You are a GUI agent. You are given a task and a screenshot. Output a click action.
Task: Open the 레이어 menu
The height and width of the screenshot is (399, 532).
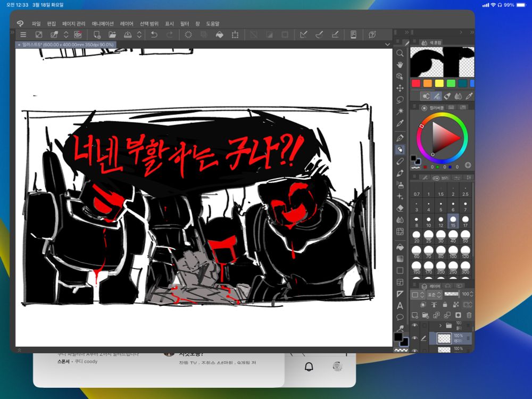[127, 23]
